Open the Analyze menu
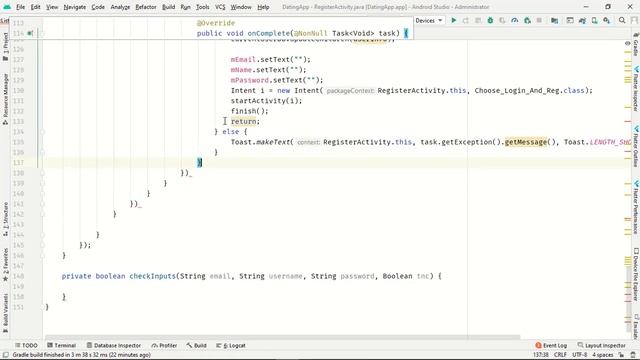Screen dimensions: 640x360 (120, 7)
